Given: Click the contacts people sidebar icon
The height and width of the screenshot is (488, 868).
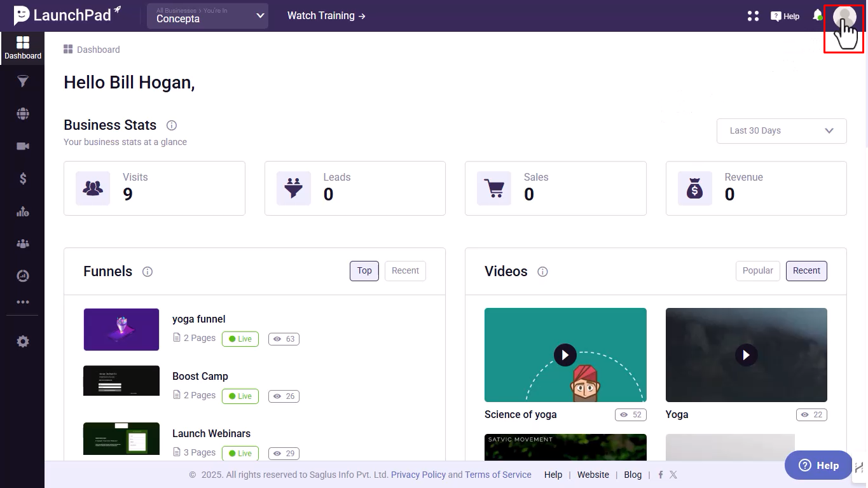Looking at the screenshot, I should click(x=23, y=244).
